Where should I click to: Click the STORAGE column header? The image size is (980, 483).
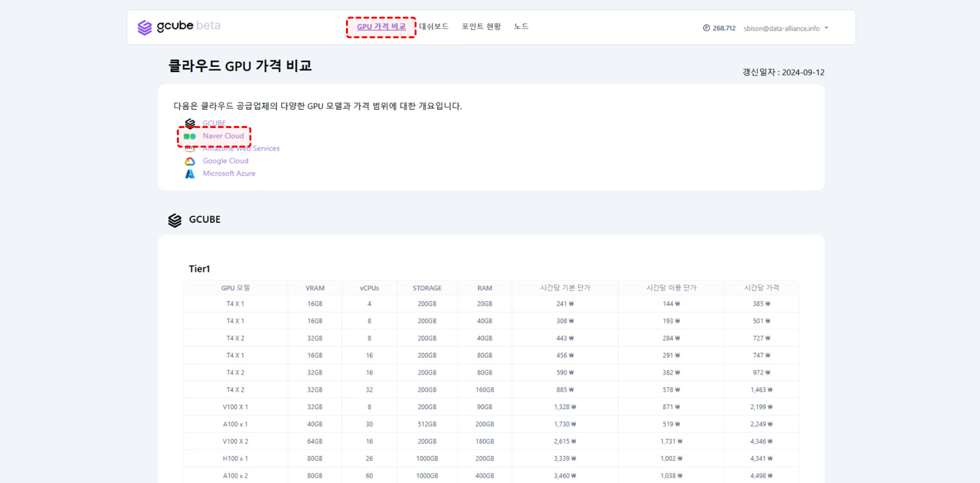(x=427, y=288)
